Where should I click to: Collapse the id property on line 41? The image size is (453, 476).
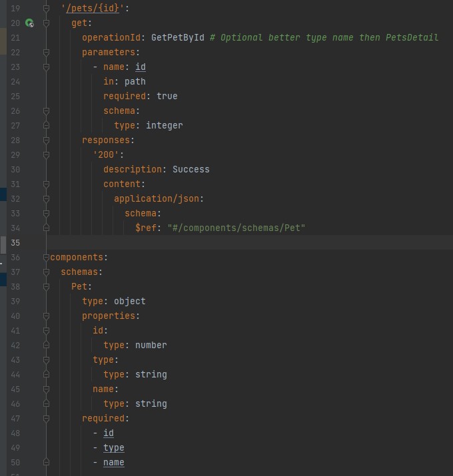click(x=46, y=331)
